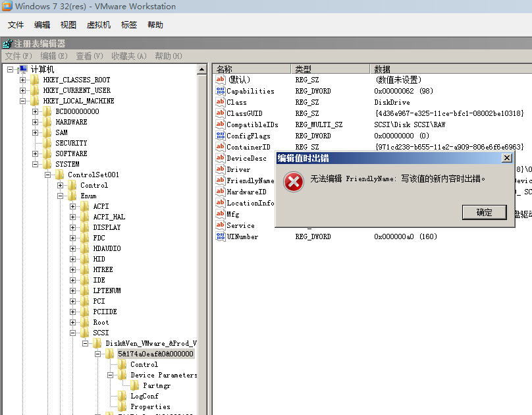This screenshot has height=415, width=532.
Task: Expand the PCI key node
Action: tap(72, 301)
